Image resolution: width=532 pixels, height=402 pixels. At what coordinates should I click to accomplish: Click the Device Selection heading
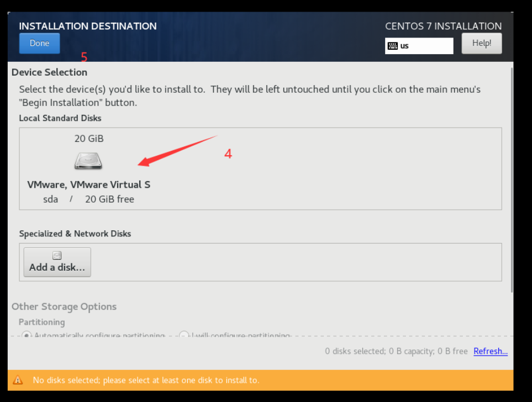(49, 72)
